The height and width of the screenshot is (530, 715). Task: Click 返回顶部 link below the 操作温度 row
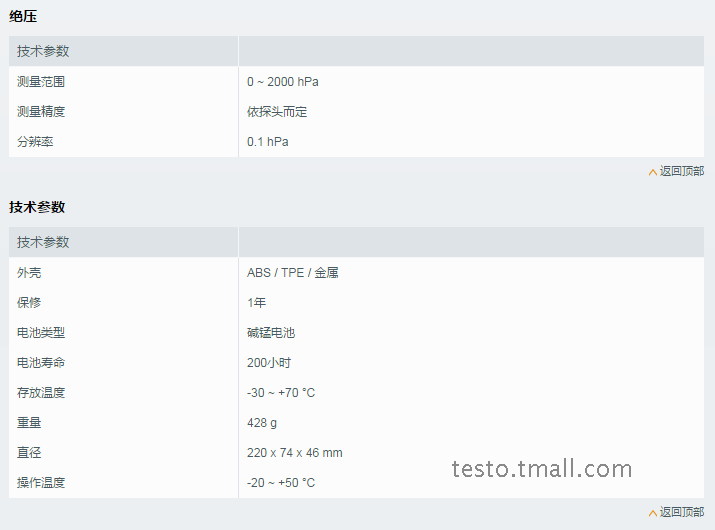click(x=682, y=512)
